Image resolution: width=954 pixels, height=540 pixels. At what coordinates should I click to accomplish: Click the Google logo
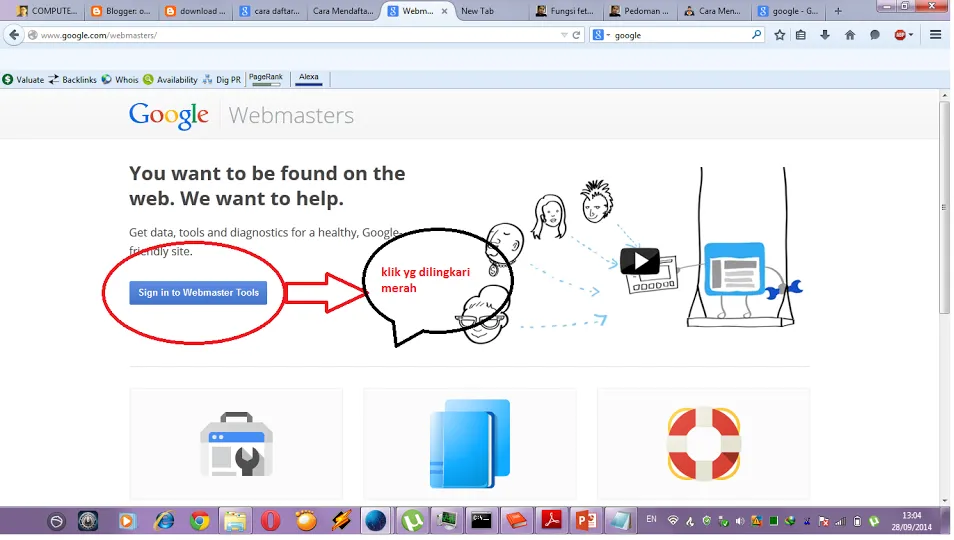[x=169, y=116]
